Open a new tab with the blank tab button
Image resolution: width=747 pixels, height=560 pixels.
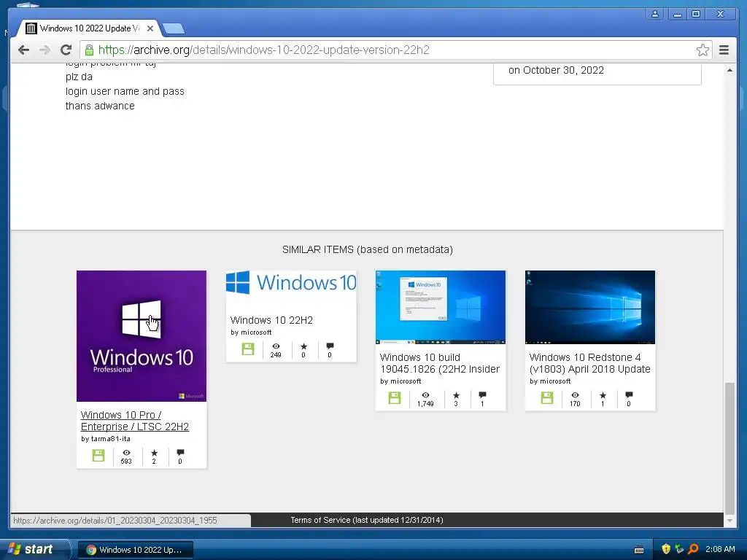[174, 28]
